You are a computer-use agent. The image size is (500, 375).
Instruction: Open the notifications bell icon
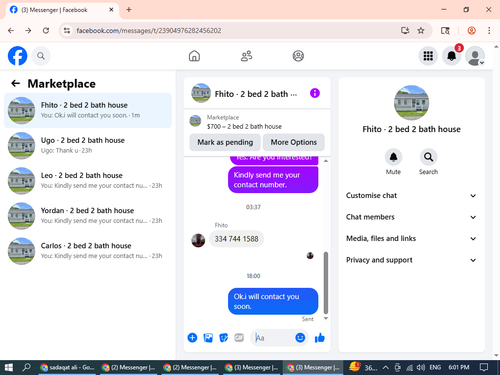point(452,56)
